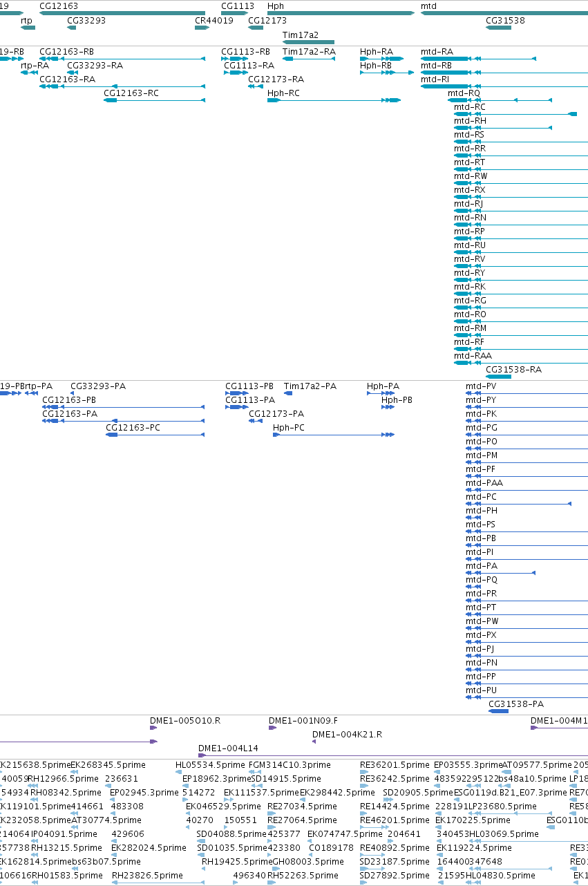The image size is (588, 886).
Task: Click EST RH23826.5prime label
Action: 147,875
